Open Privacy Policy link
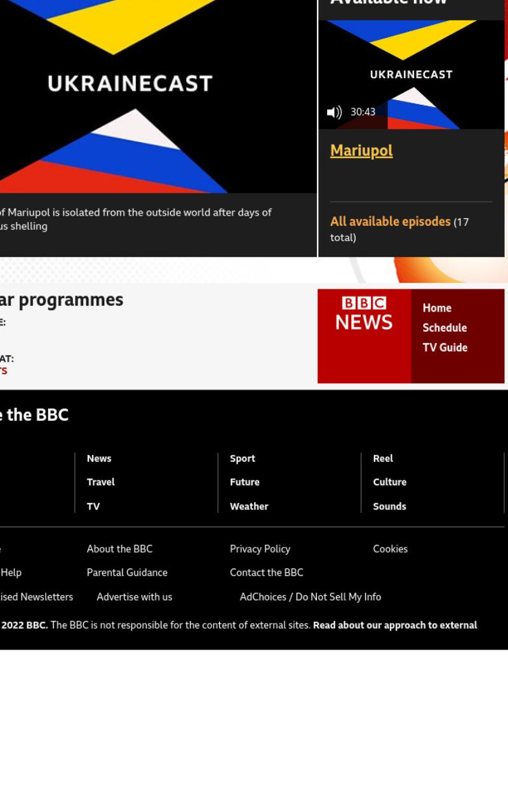Screen dimensions: 508x812 (260, 549)
